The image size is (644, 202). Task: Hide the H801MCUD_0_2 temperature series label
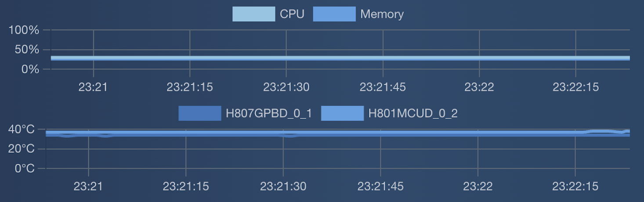(413, 114)
